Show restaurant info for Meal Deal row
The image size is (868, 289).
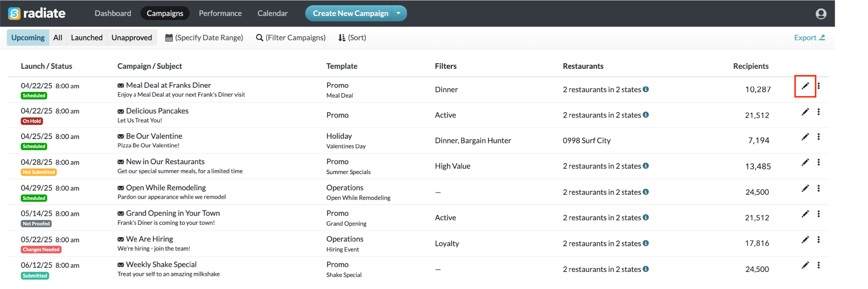coord(646,90)
